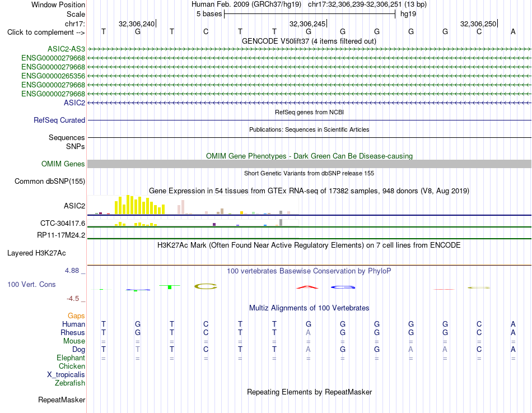Click 'Multiz Alignments of 100 Vertebrates' title
The image size is (532, 413).
tap(309, 308)
